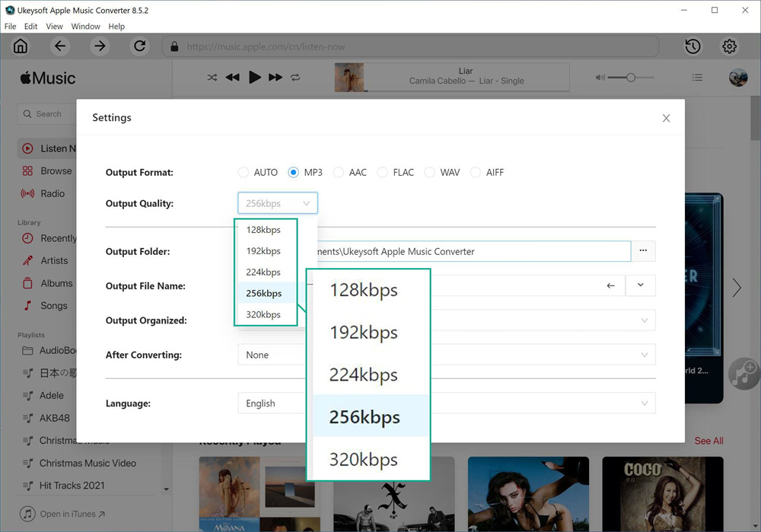Toggle shuffle playback icon
The image size is (761, 532).
(212, 78)
